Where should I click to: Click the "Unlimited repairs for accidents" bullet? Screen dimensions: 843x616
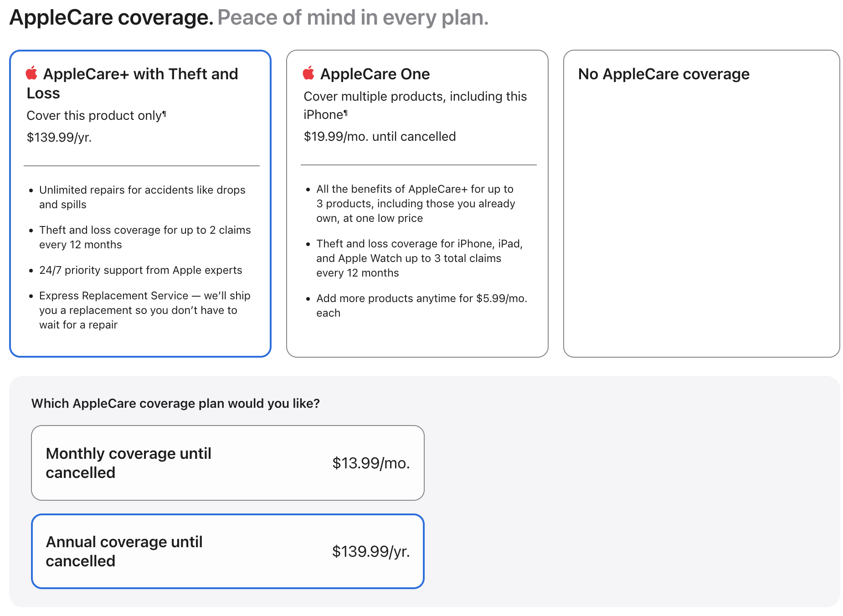142,197
